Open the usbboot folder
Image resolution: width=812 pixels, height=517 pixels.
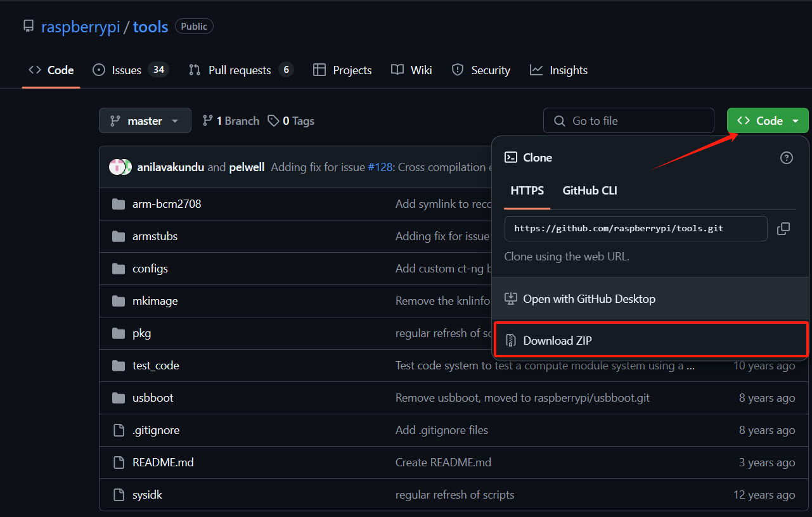point(153,398)
